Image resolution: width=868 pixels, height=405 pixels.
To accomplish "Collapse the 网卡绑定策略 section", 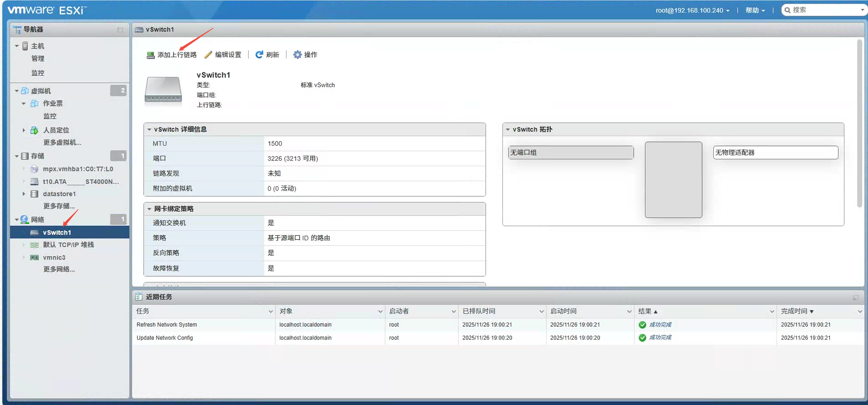I will click(x=149, y=209).
